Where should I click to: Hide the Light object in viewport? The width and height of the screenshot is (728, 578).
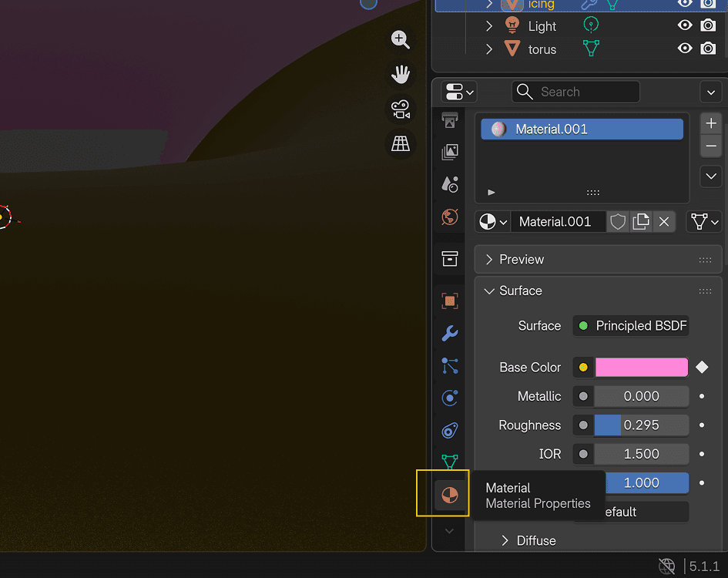point(684,25)
